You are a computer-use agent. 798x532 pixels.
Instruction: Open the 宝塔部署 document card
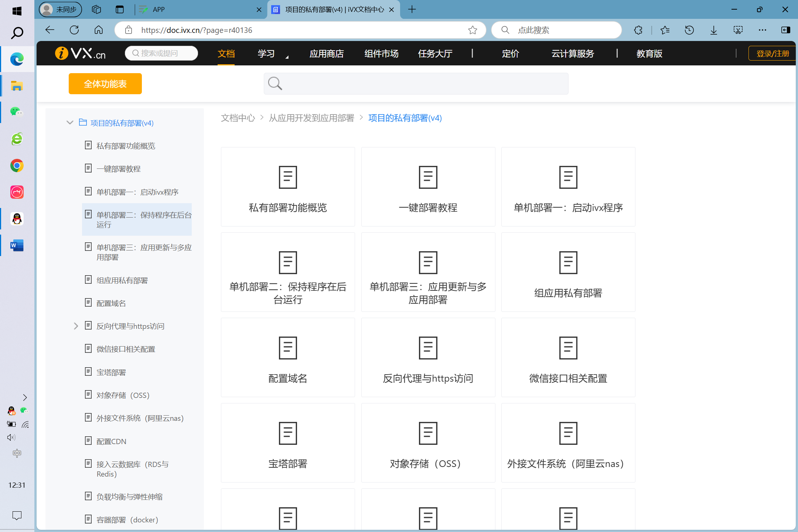pos(287,442)
